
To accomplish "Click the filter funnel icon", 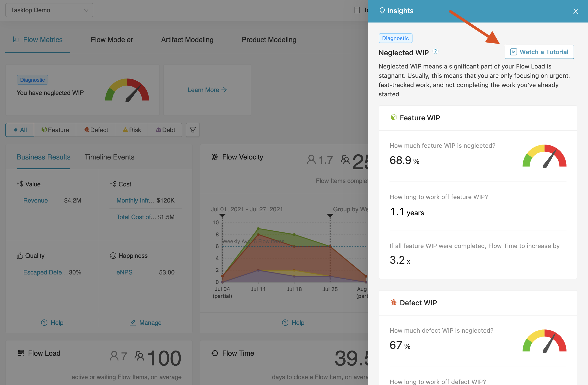I will tap(193, 129).
